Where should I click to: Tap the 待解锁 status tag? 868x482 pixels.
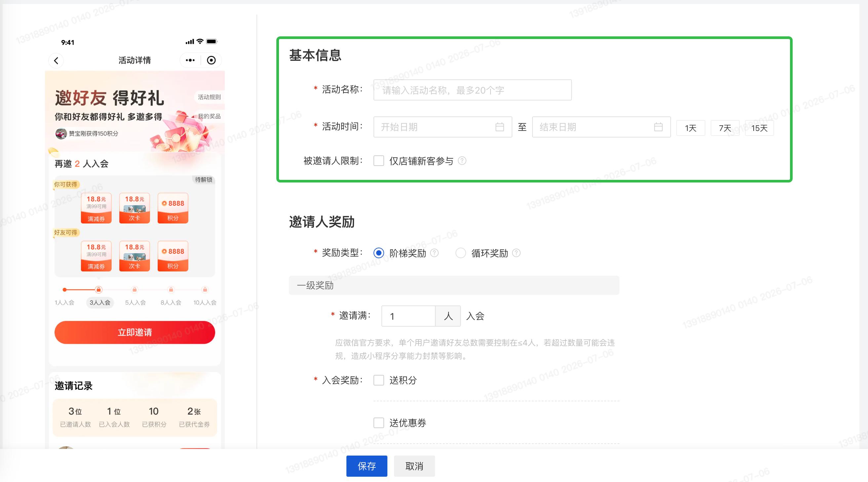(204, 180)
